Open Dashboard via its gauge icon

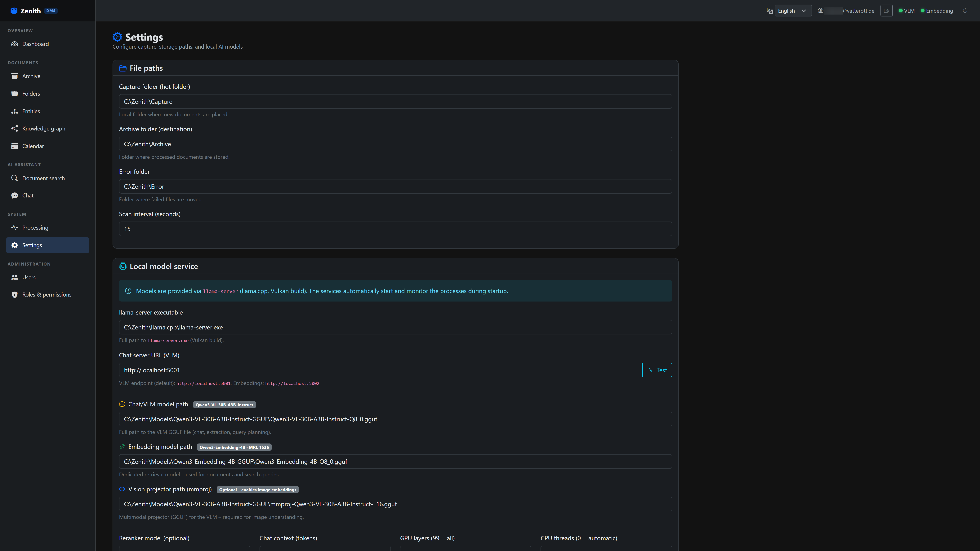[15, 44]
